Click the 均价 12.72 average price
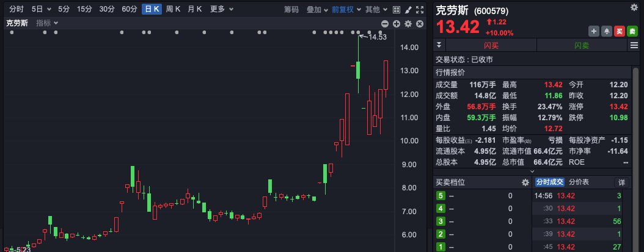The height and width of the screenshot is (252, 644). pos(554,129)
